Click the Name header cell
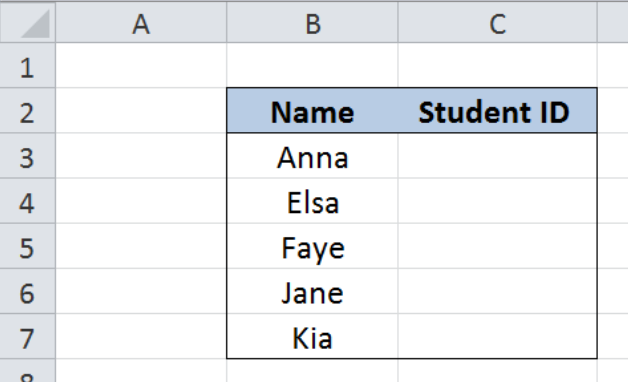The width and height of the screenshot is (628, 382). [312, 111]
